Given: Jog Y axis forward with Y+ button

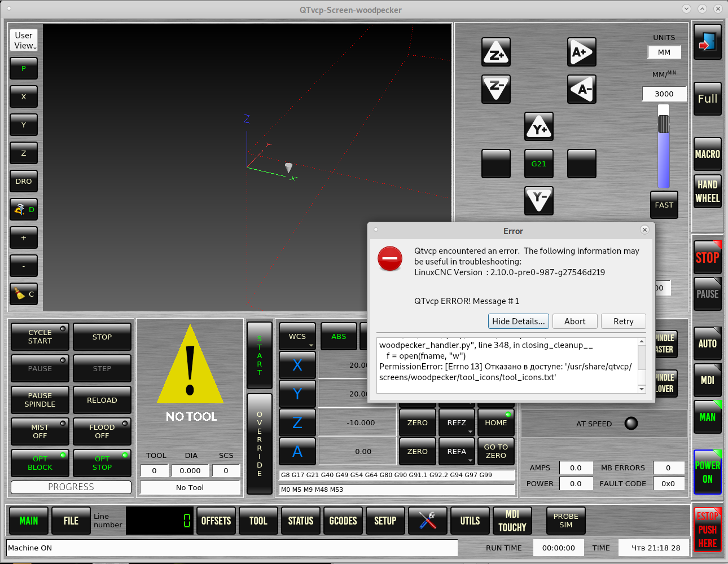Looking at the screenshot, I should pos(539,126).
